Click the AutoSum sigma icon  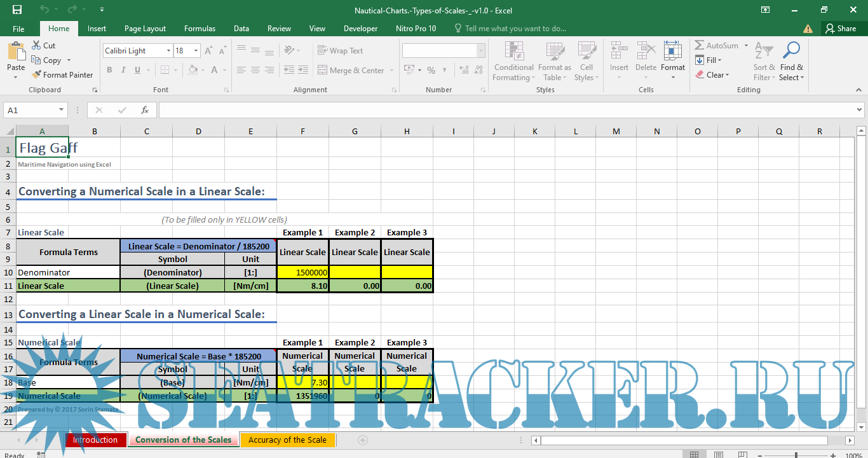pyautogui.click(x=700, y=46)
